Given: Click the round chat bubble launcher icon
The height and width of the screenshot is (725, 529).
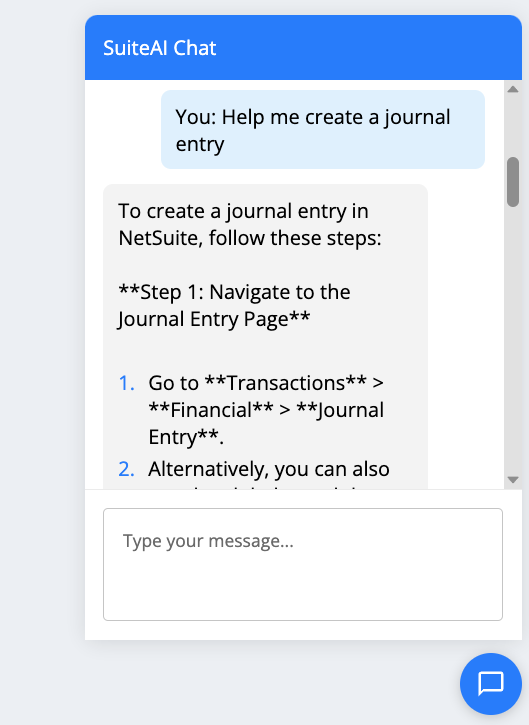Looking at the screenshot, I should click(491, 683).
